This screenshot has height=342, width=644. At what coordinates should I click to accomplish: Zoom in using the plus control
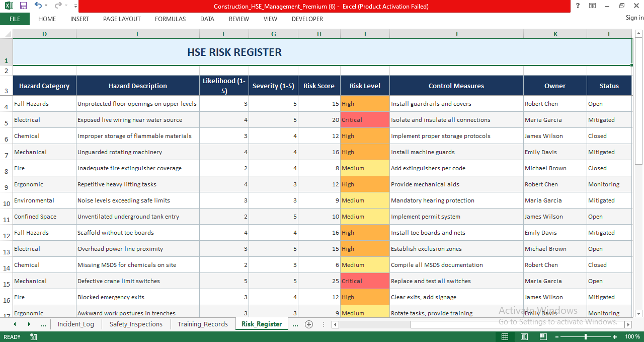614,336
